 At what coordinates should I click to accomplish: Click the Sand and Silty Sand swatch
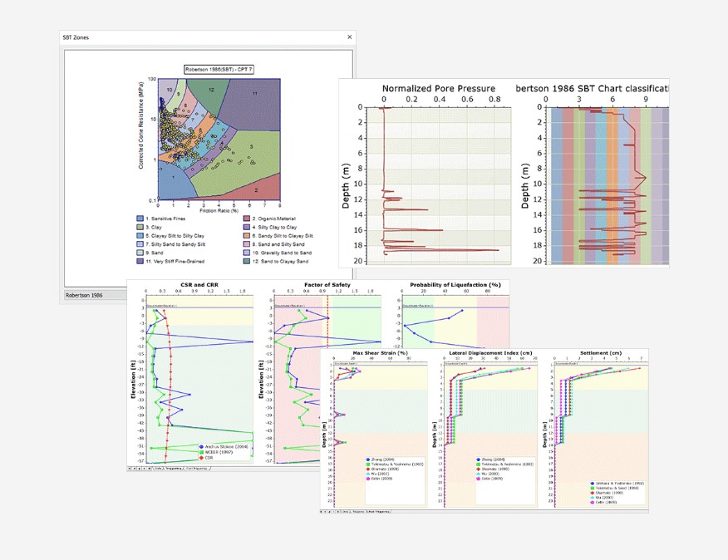pyautogui.click(x=247, y=243)
